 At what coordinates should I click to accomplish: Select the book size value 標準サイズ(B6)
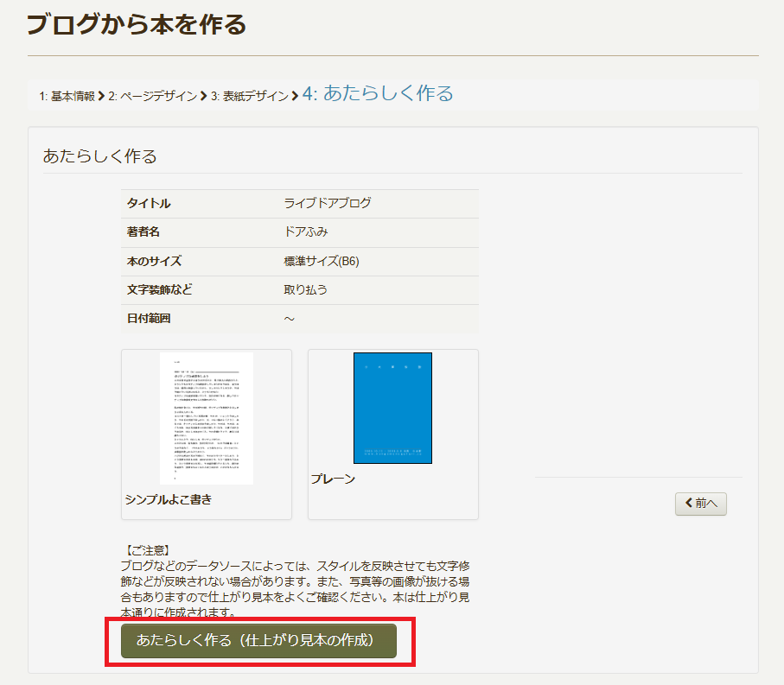pyautogui.click(x=322, y=261)
